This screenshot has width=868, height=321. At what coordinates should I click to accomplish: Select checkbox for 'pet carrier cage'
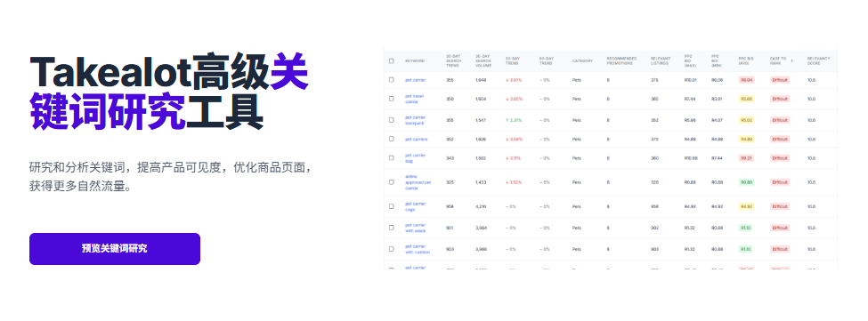tap(392, 206)
